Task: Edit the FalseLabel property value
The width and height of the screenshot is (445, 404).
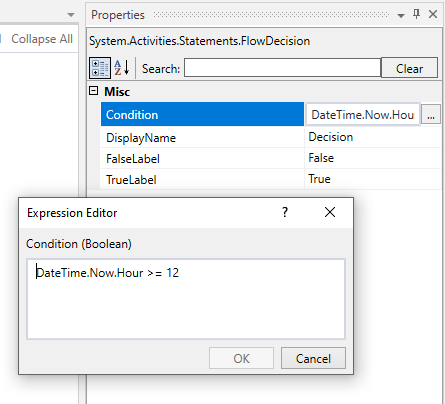Action: point(373,158)
